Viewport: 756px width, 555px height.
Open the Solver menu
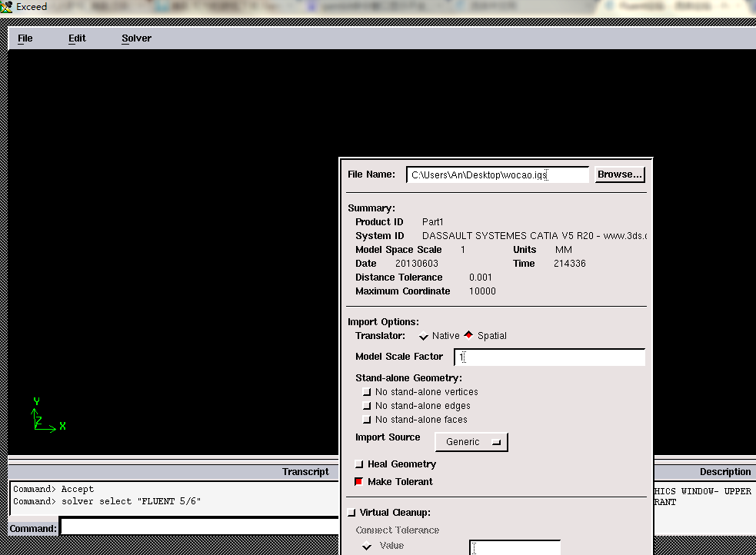(x=136, y=38)
